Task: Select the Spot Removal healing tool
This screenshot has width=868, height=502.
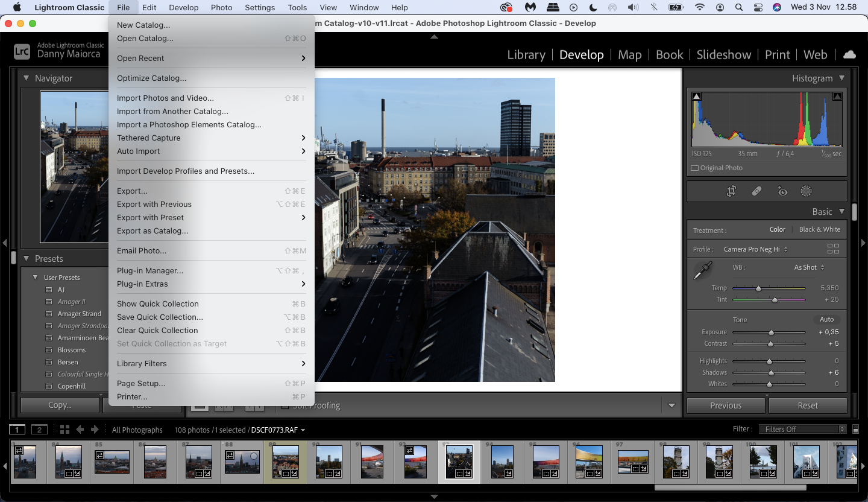Action: click(x=756, y=191)
